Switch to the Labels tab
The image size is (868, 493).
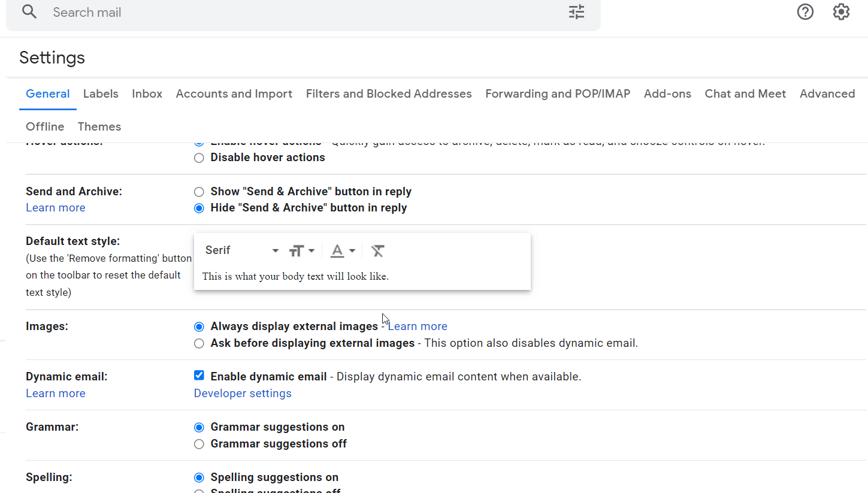pos(101,94)
